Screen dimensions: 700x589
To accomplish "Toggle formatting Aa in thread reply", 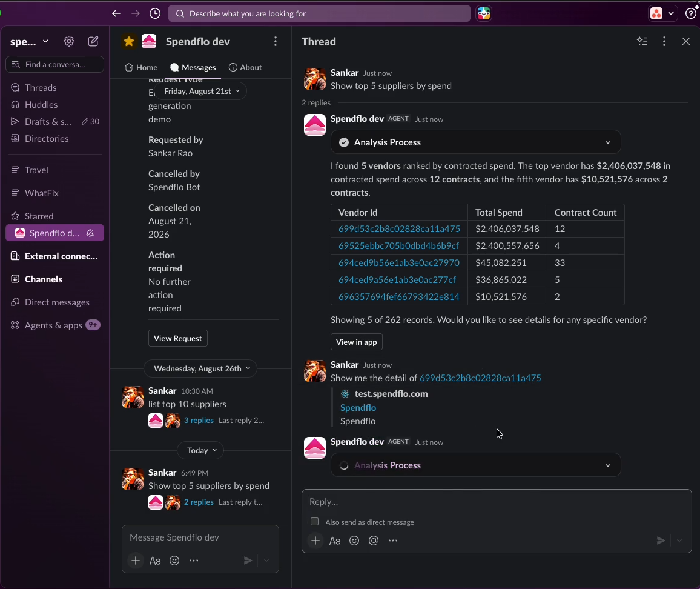I will click(335, 541).
